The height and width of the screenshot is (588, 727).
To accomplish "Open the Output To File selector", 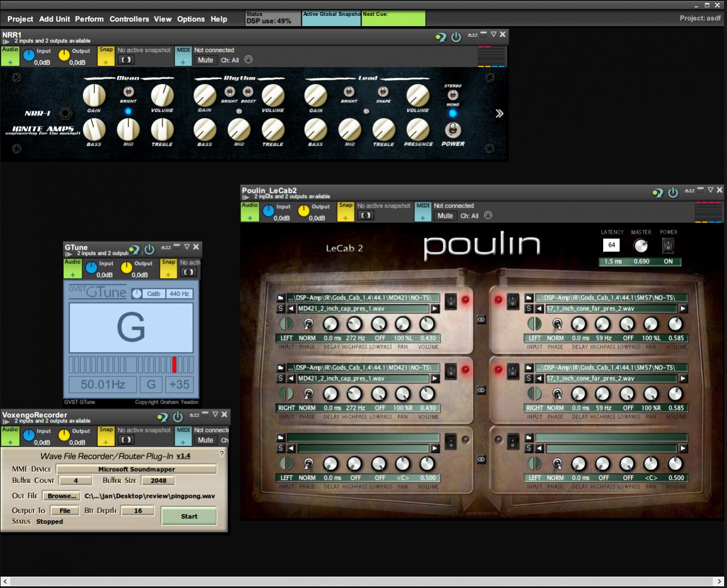I will pos(65,511).
